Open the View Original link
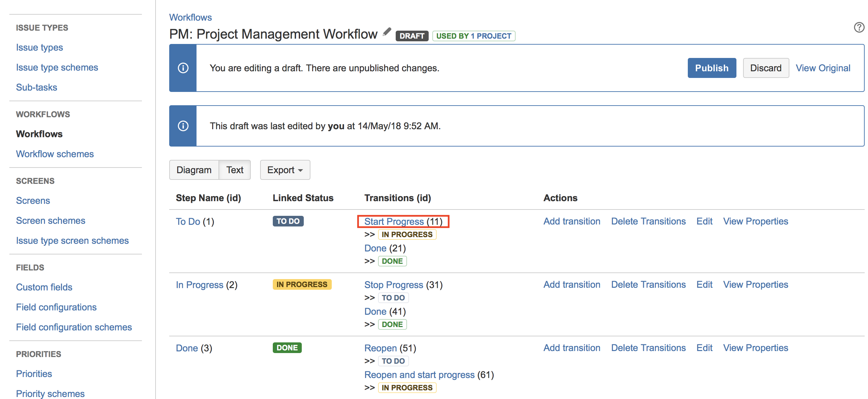The height and width of the screenshot is (399, 868). pyautogui.click(x=823, y=68)
